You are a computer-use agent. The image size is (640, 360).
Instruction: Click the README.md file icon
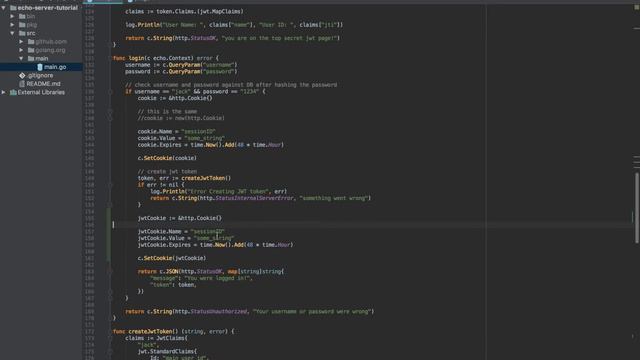tap(22, 84)
